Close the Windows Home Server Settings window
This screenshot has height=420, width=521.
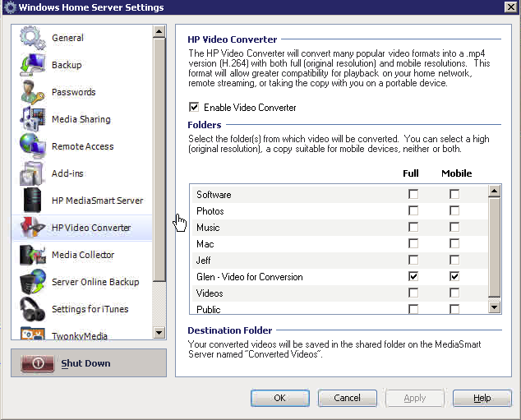510,7
